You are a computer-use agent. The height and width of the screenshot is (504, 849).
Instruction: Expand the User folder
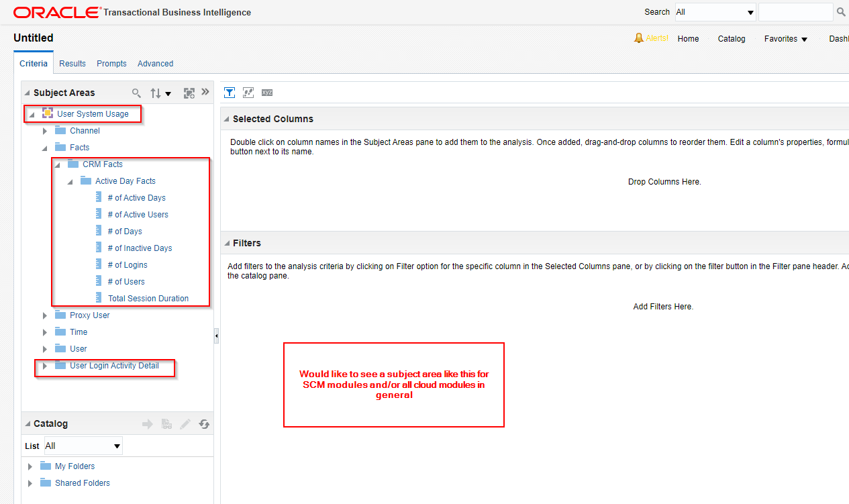click(45, 349)
